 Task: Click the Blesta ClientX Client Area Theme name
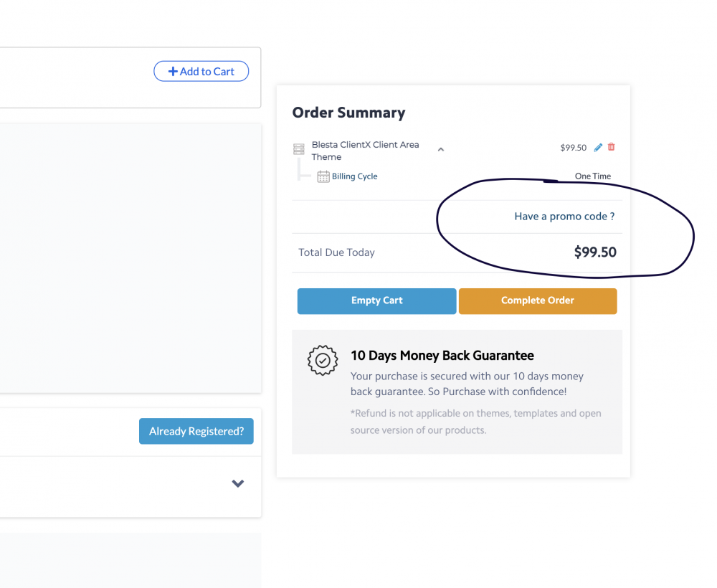tap(365, 151)
